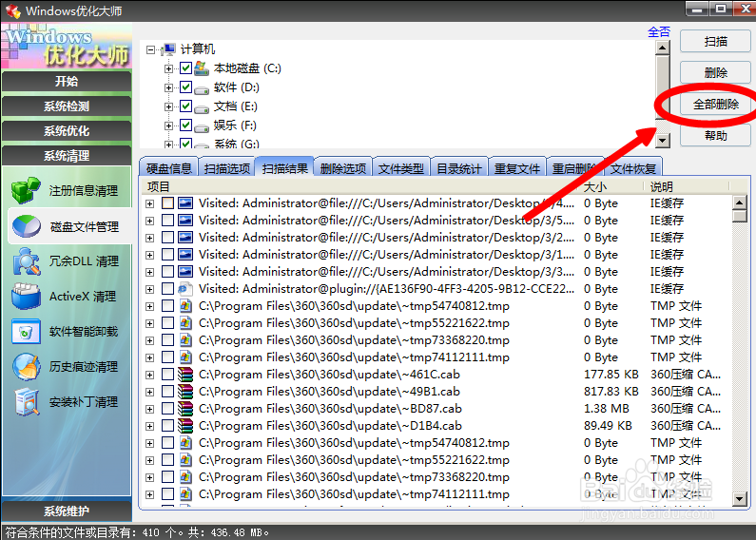Expand the 文档 (E:) tree node
The height and width of the screenshot is (540, 756).
[x=168, y=106]
